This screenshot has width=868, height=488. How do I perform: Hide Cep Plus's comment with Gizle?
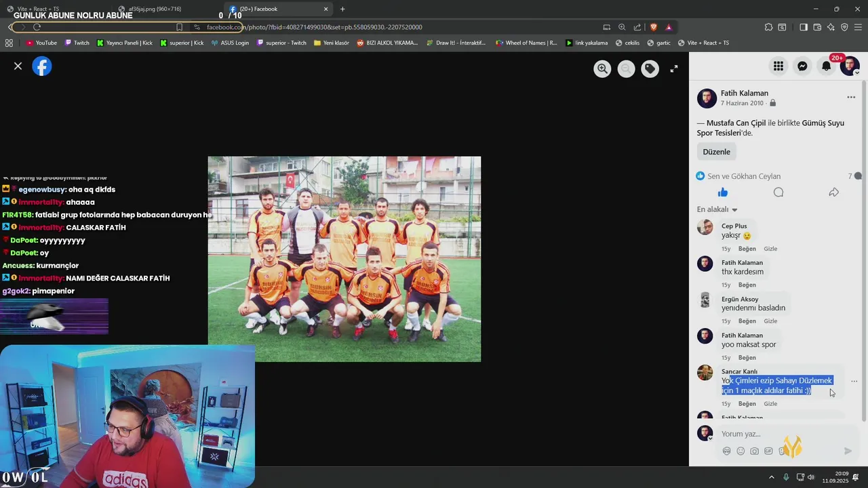coord(770,249)
